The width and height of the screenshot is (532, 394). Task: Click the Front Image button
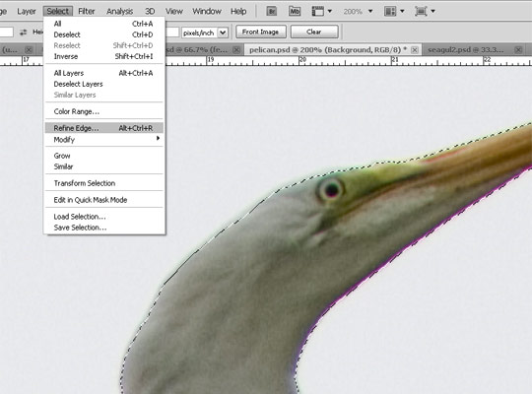(260, 32)
